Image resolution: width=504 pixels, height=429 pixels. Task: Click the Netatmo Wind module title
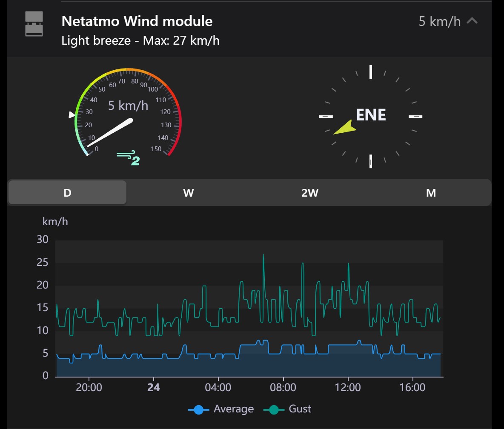pos(137,21)
